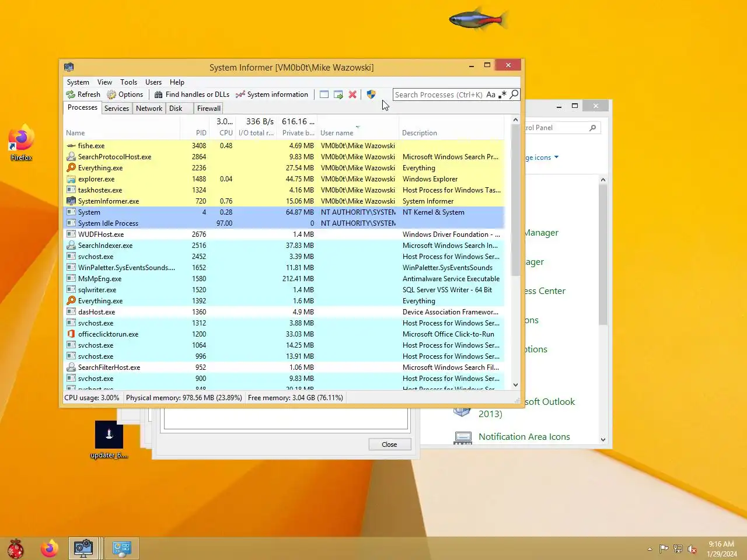This screenshot has height=560, width=747.
Task: Click the shield elevate icon in toolbar
Action: point(371,94)
